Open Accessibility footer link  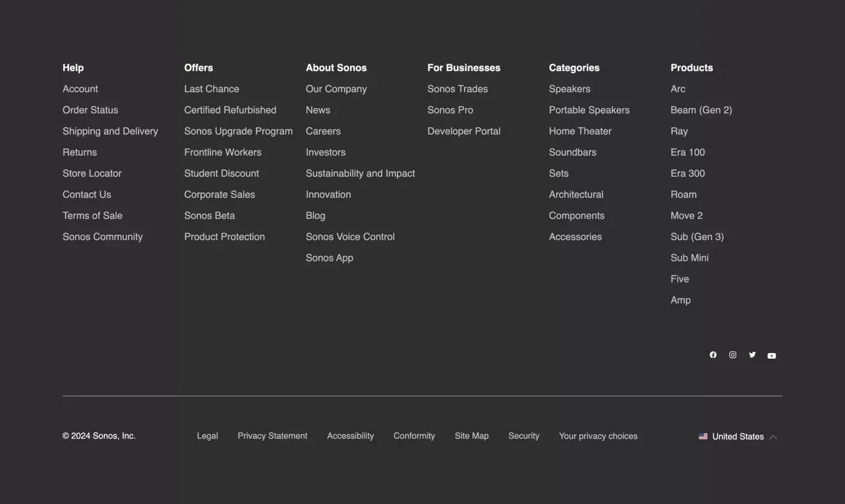pos(351,436)
